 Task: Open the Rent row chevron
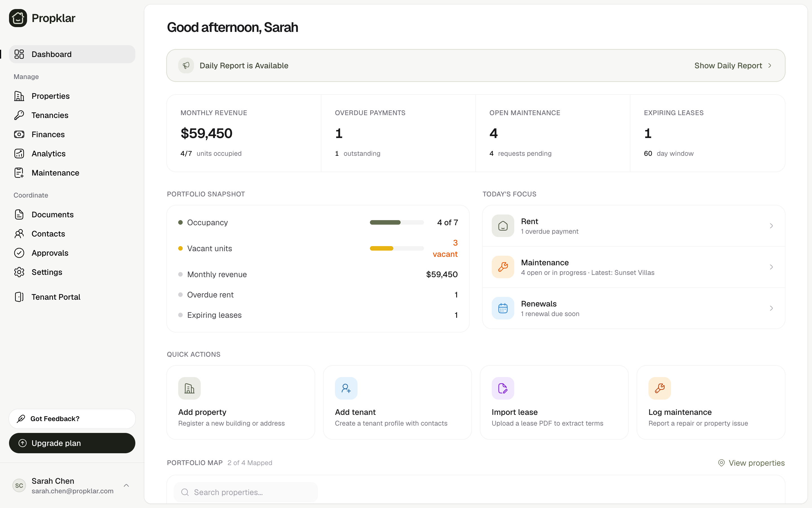771,226
